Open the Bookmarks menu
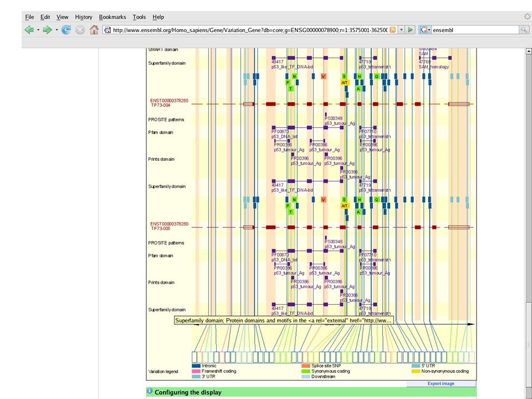 pyautogui.click(x=112, y=17)
